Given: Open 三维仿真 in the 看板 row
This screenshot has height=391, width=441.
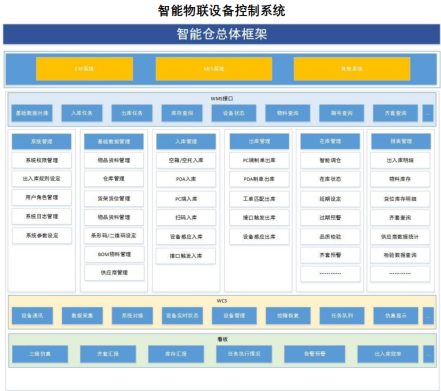Looking at the screenshot, I should 40,354.
